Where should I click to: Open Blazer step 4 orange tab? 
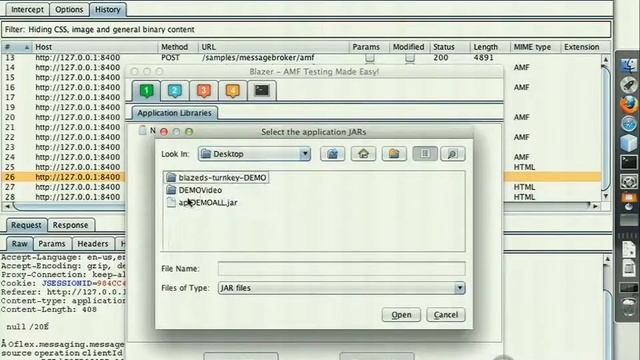(232, 91)
